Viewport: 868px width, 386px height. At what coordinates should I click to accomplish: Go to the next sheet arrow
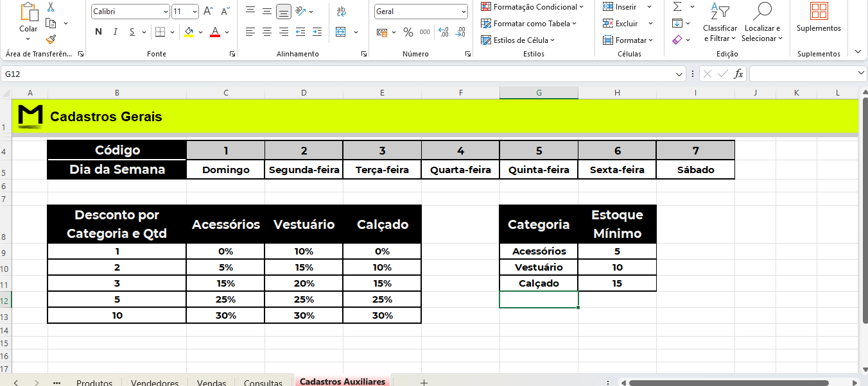tap(36, 382)
